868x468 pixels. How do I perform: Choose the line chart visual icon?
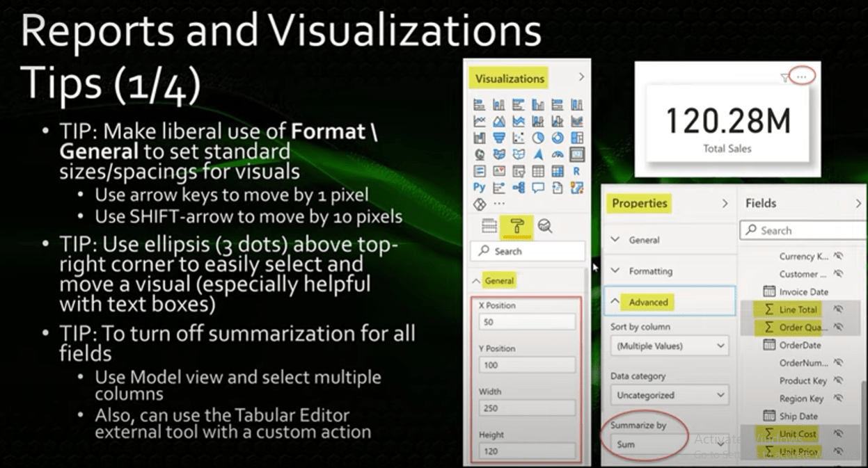(x=480, y=121)
